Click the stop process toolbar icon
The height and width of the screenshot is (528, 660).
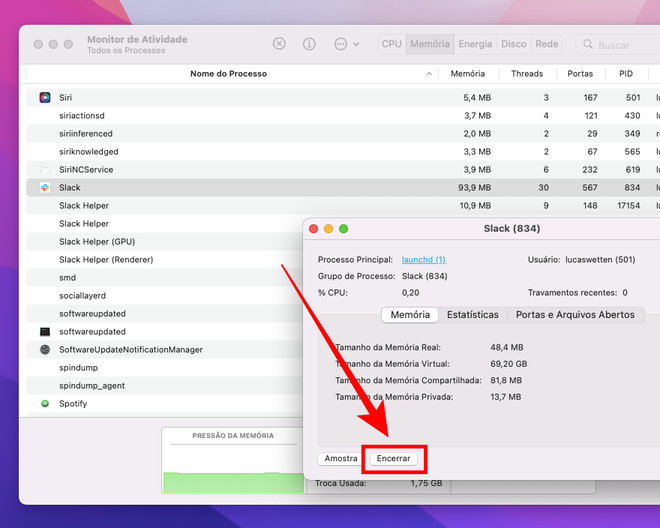[x=279, y=44]
